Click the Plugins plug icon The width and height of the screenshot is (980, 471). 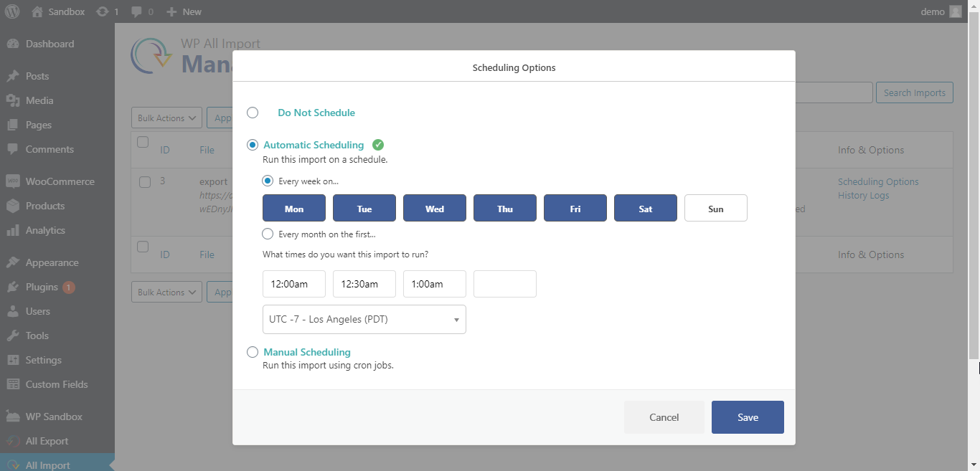point(13,287)
